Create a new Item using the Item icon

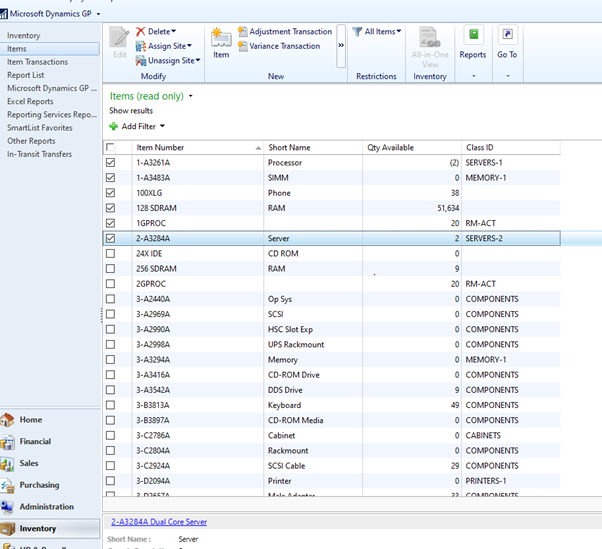click(221, 38)
